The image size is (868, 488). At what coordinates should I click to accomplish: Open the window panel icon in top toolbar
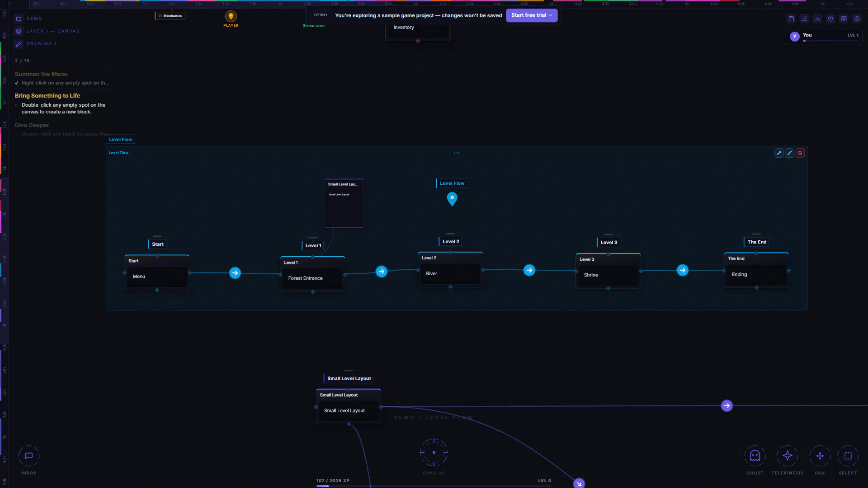tap(791, 19)
